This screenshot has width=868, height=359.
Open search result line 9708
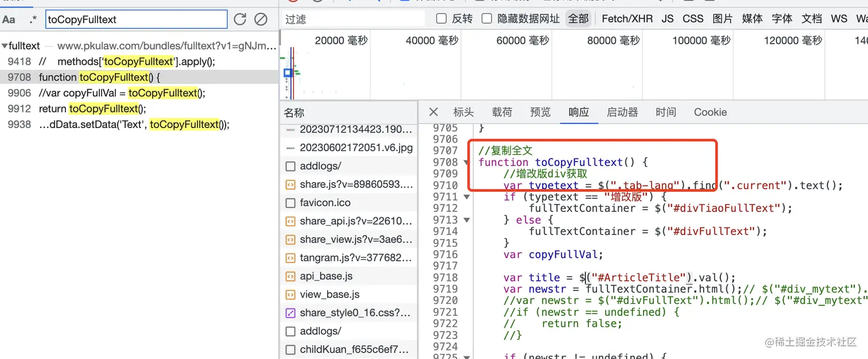pos(139,77)
